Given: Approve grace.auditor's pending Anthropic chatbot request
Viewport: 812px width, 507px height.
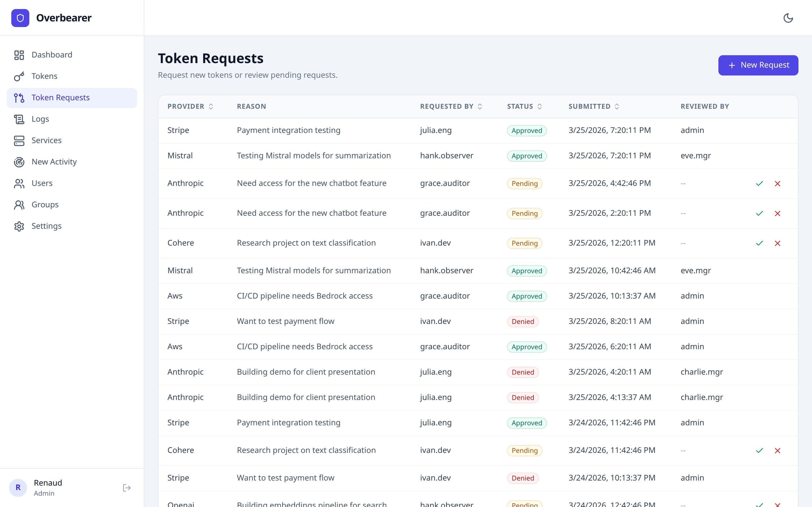Looking at the screenshot, I should coord(760,183).
